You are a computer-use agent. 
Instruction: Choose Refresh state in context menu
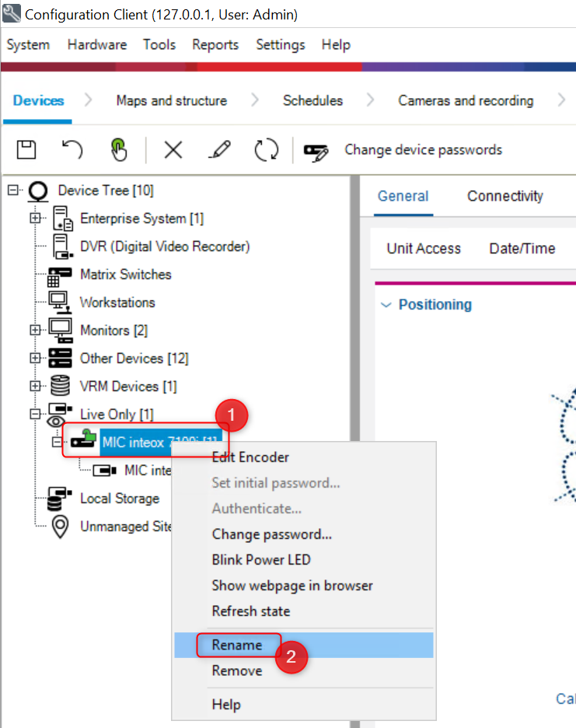click(x=304, y=611)
